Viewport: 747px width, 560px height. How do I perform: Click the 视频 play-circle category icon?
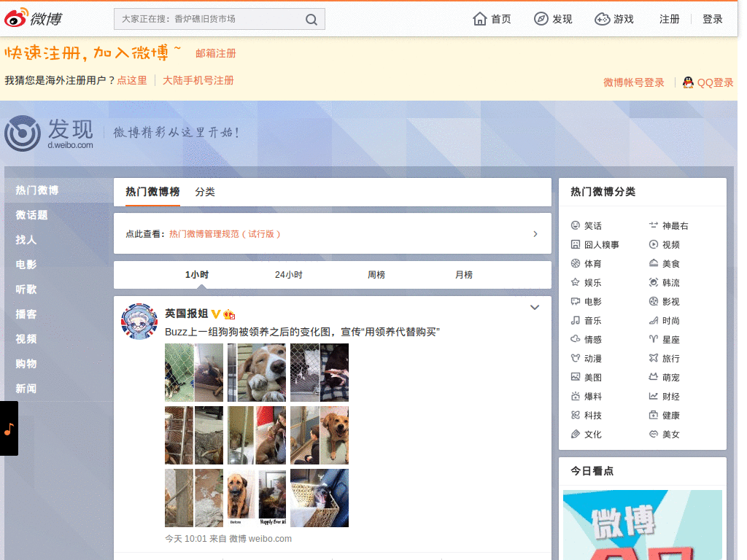click(x=653, y=244)
